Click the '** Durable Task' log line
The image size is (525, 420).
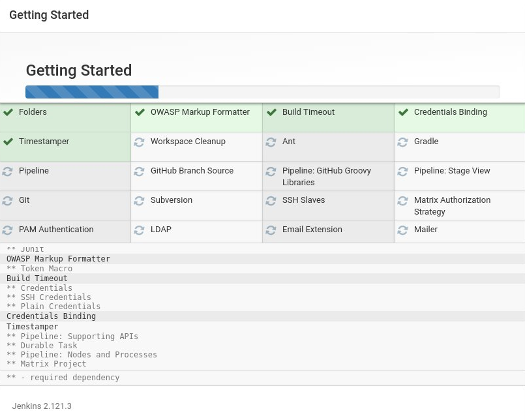[x=42, y=345]
